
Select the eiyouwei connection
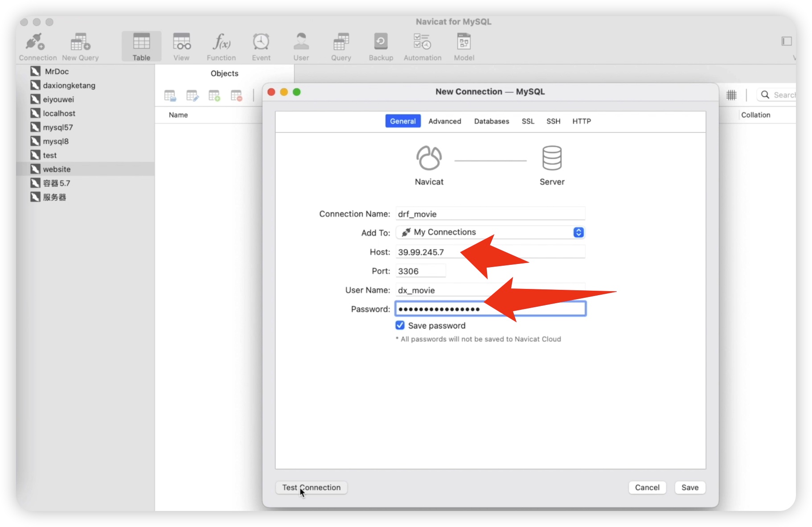[85, 99]
